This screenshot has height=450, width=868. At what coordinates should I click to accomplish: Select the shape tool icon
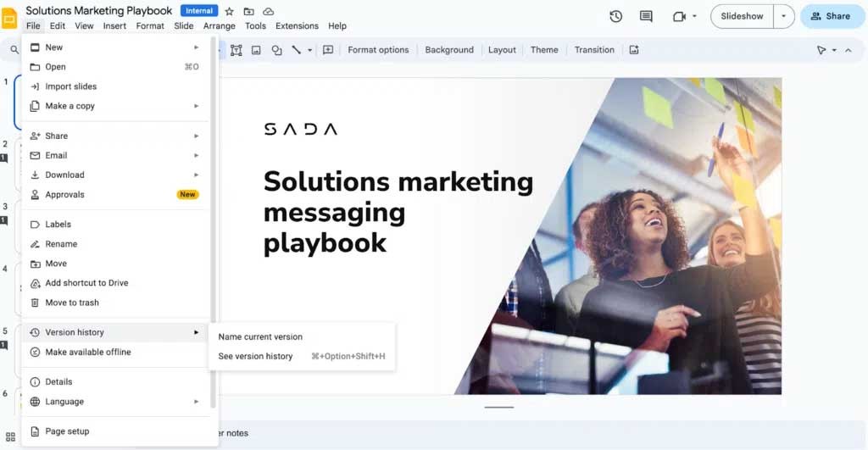[x=276, y=50]
